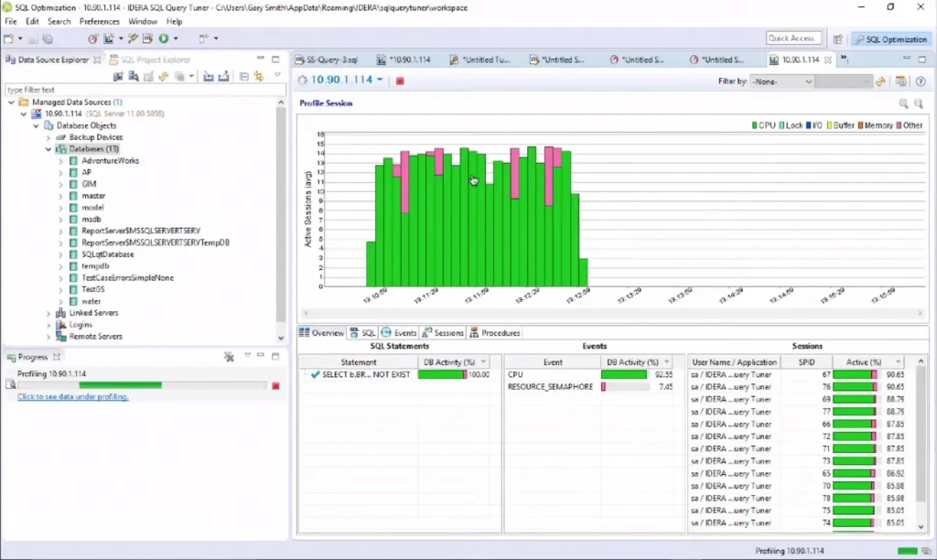Open the Statement DB Activity (%) column dropdown

pyautogui.click(x=483, y=362)
